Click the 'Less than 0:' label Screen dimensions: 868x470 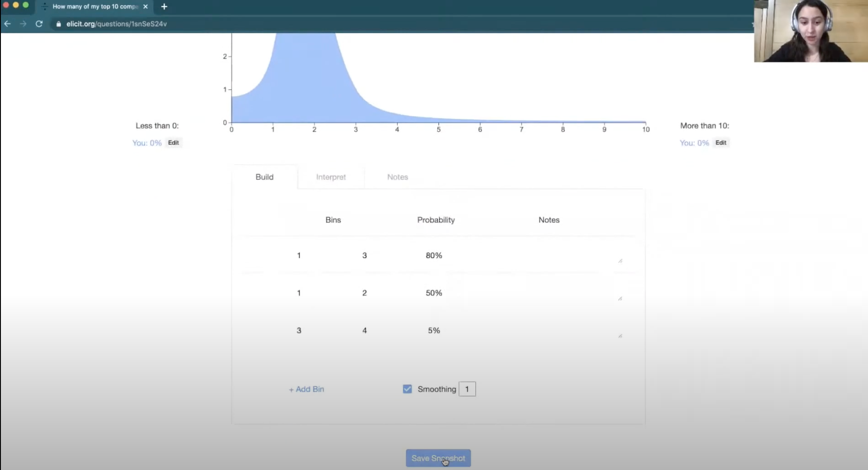(157, 126)
